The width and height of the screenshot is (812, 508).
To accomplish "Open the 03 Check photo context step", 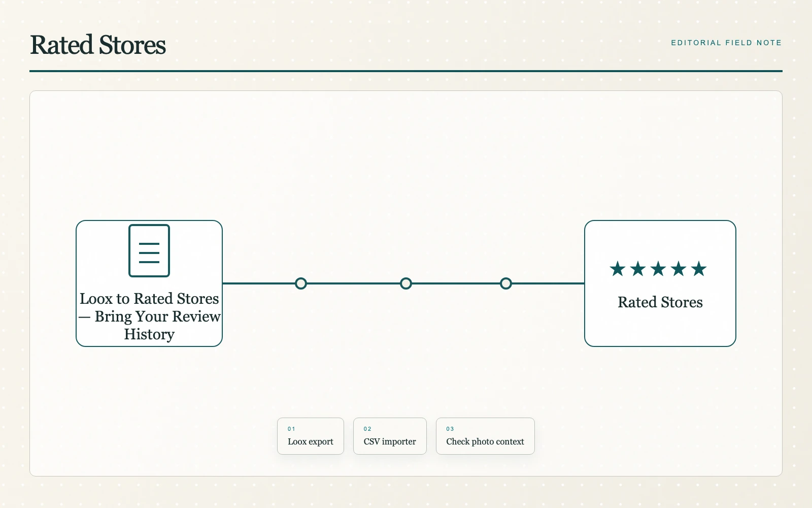I will [485, 436].
